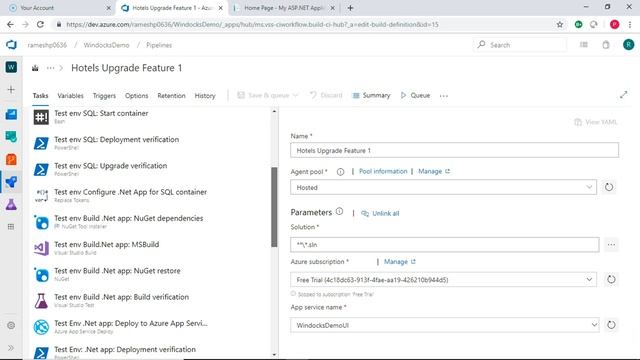Open Agent pool Manage link

coord(434,171)
